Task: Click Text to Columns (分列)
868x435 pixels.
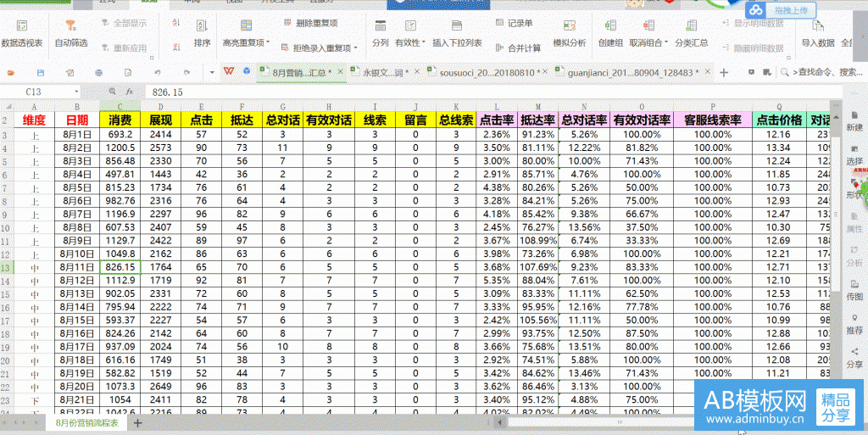Action: 381,34
